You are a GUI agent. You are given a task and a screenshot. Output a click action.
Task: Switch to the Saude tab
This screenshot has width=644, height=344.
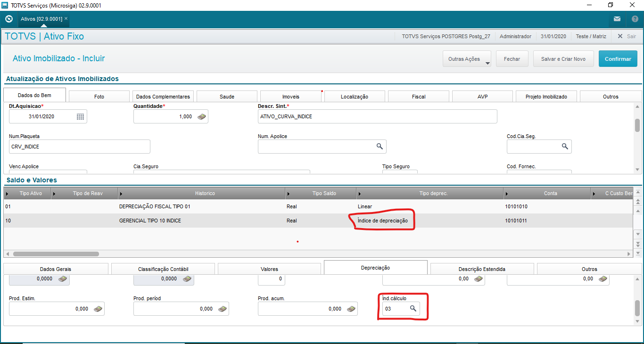[227, 97]
